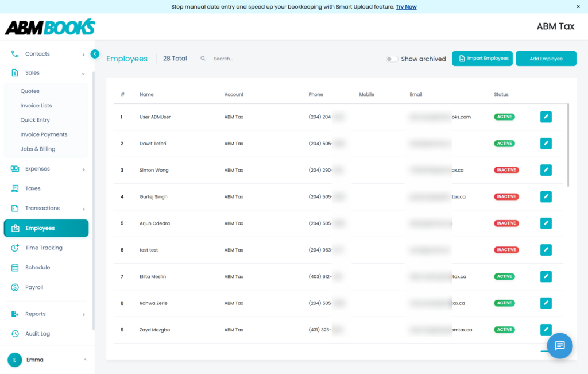Screen dimensions: 588x374
Task: Click the INACTIVE badge for Arjun Odedra
Action: pos(506,223)
